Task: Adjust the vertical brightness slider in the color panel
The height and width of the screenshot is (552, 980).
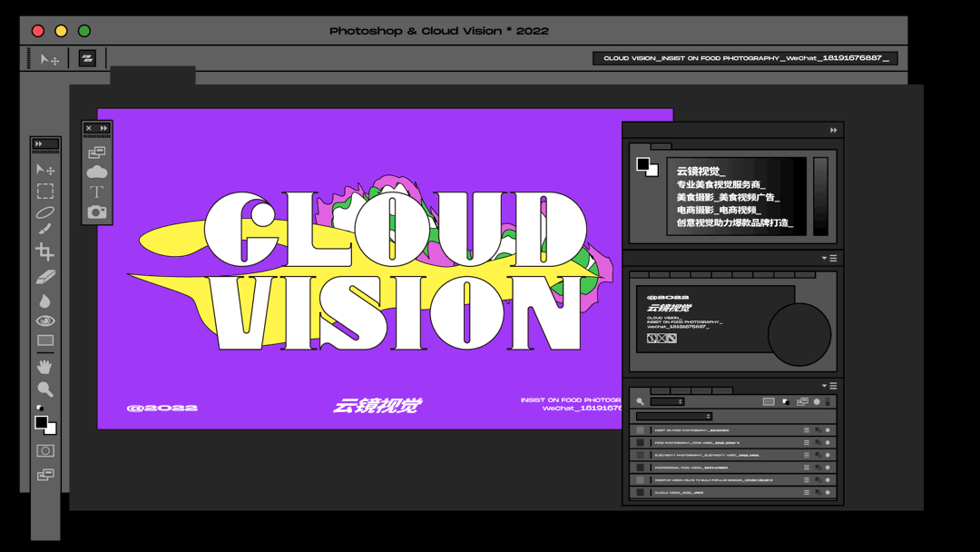Action: (x=820, y=196)
